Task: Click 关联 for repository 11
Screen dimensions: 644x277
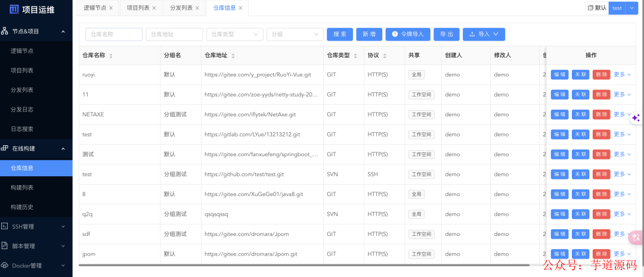Action: pyautogui.click(x=580, y=94)
